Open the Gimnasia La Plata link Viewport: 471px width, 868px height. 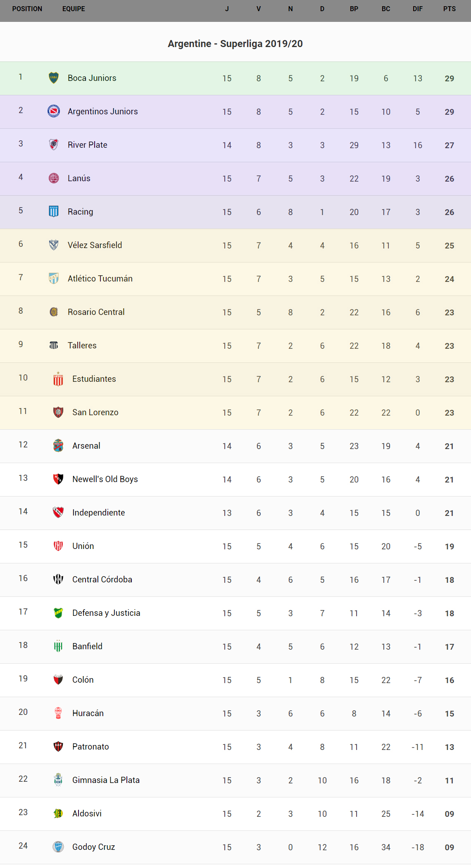106,780
